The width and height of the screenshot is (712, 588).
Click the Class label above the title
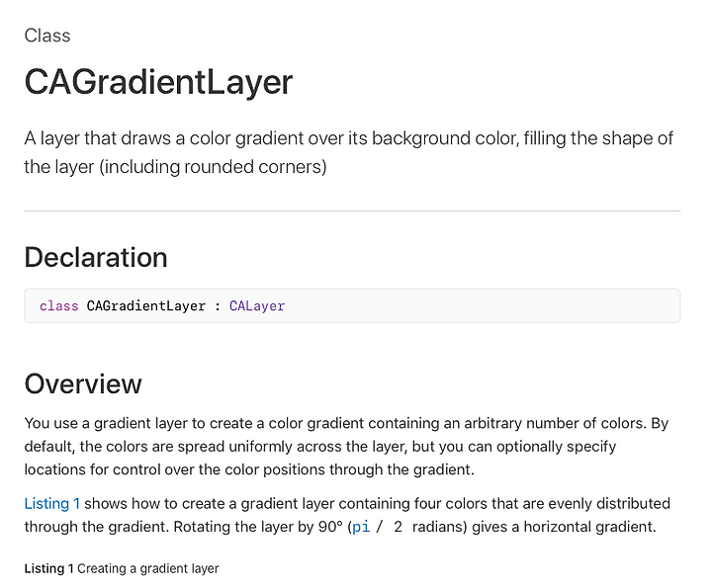tap(47, 36)
